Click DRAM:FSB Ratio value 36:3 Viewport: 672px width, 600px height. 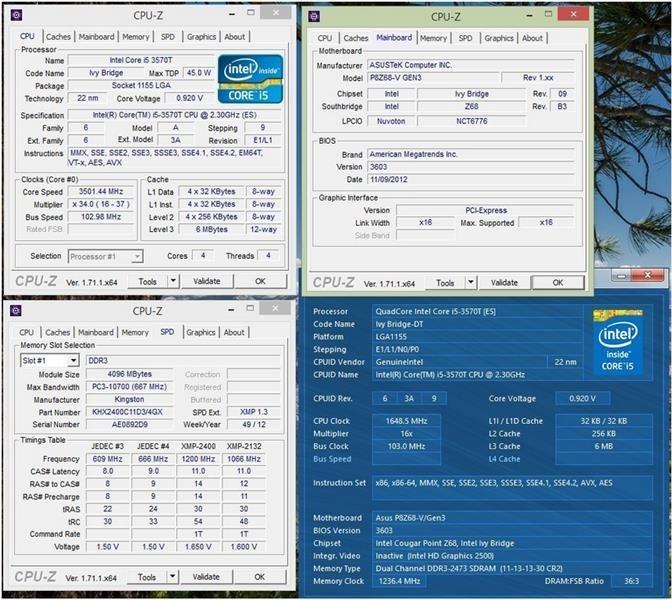coord(631,581)
